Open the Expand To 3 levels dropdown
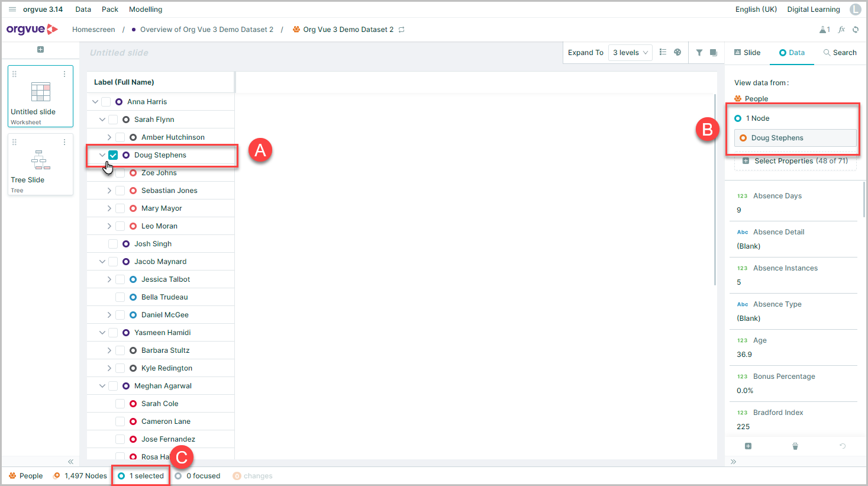 click(630, 53)
